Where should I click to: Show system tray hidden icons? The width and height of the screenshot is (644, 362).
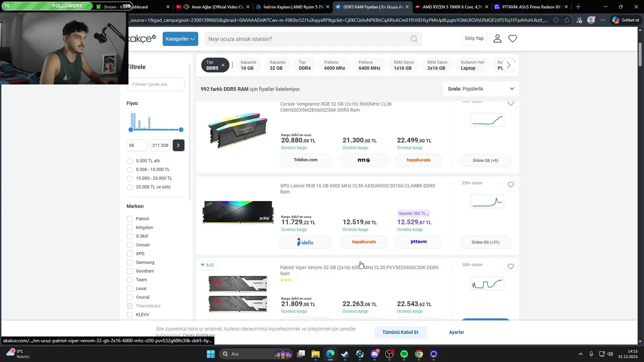pyautogui.click(x=580, y=354)
